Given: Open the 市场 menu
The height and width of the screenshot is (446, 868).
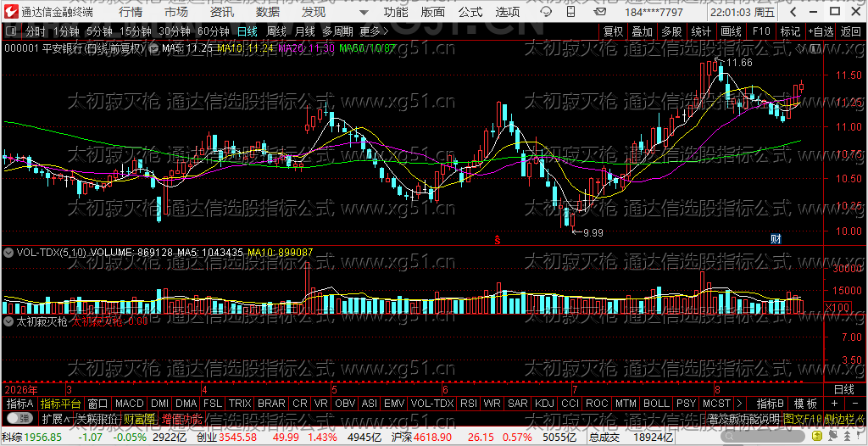Looking at the screenshot, I should [176, 12].
